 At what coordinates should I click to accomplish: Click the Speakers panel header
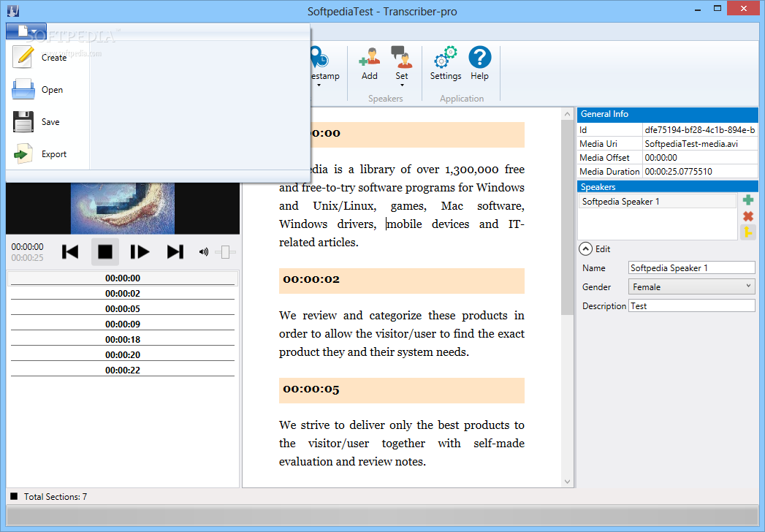[x=667, y=187]
